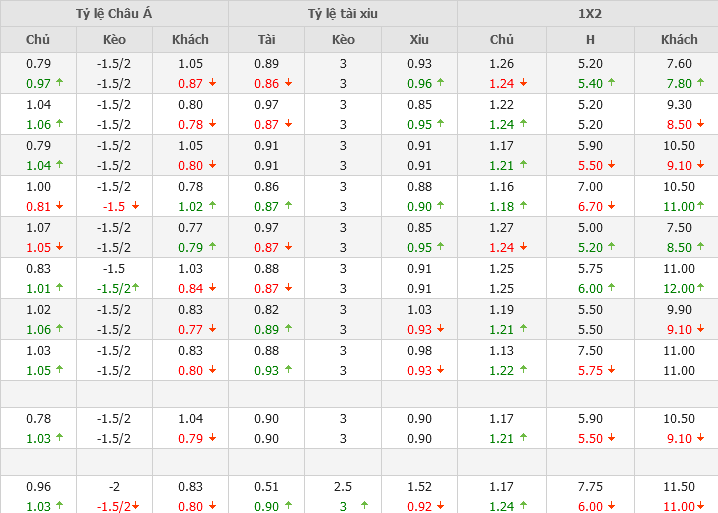Viewport: 718px width, 513px height.
Task: Click the red down arrow beside 5.75
Action: 611,371
